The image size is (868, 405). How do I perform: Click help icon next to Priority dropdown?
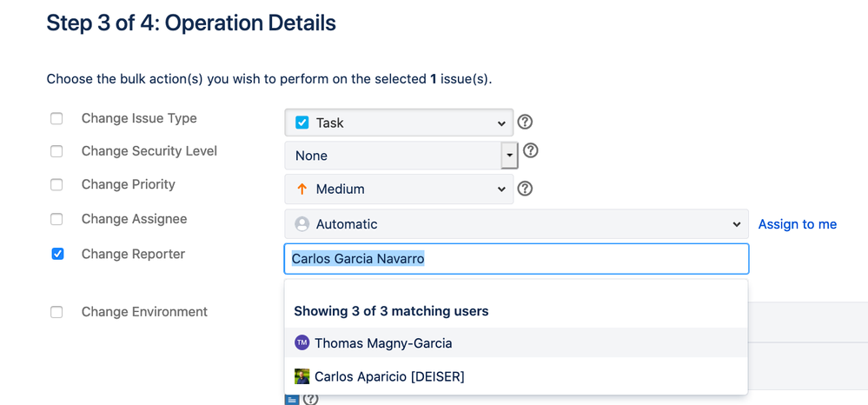[x=525, y=189]
